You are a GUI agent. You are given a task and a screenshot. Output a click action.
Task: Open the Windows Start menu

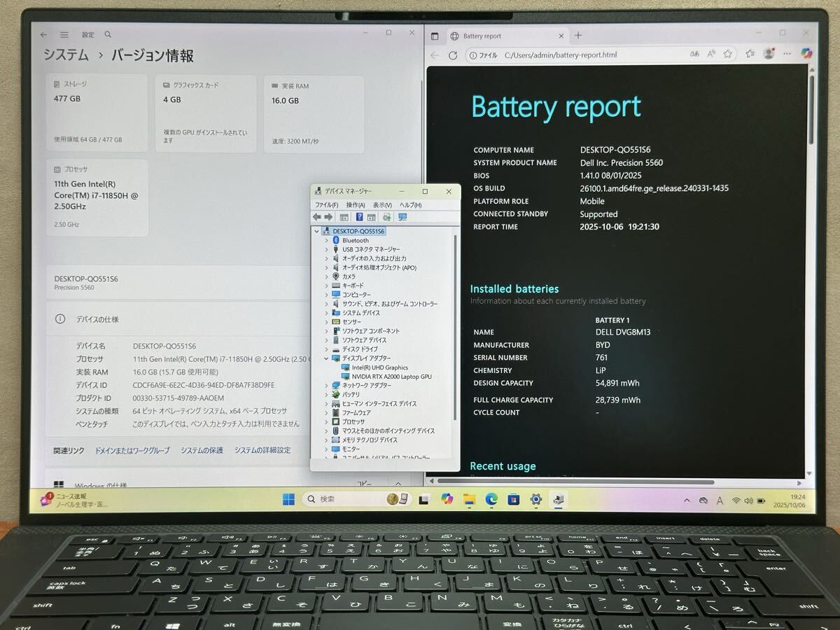point(288,499)
